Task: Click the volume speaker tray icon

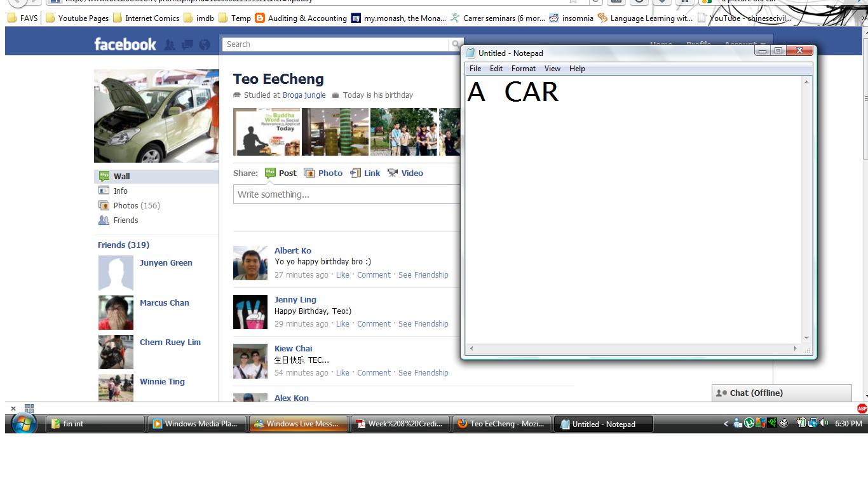Action: point(824,423)
